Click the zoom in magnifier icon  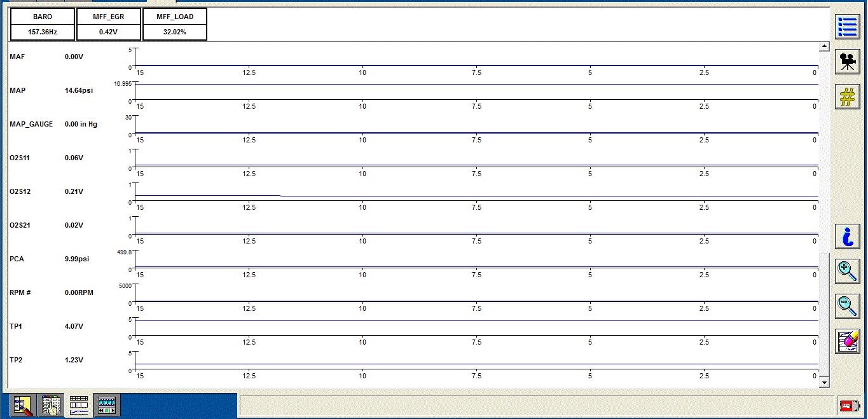[847, 271]
